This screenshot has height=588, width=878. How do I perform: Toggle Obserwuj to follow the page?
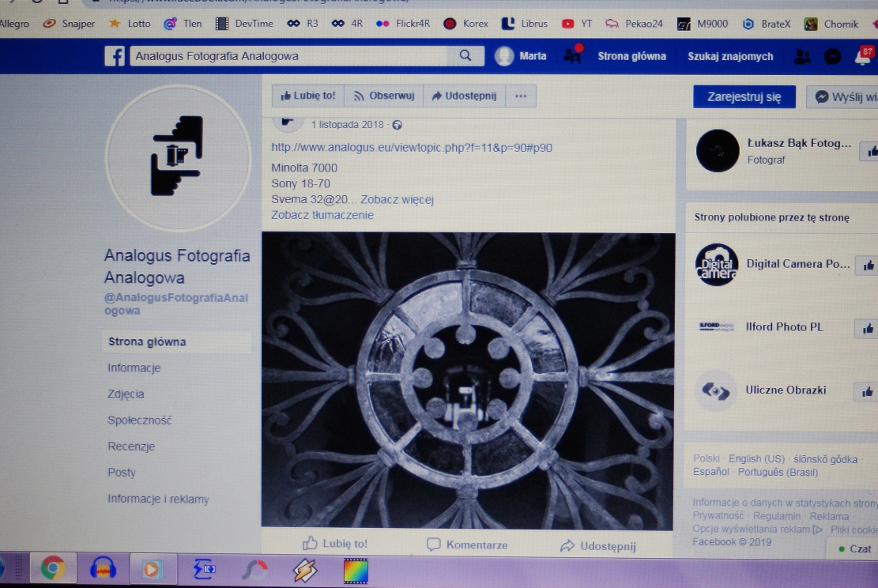[383, 96]
